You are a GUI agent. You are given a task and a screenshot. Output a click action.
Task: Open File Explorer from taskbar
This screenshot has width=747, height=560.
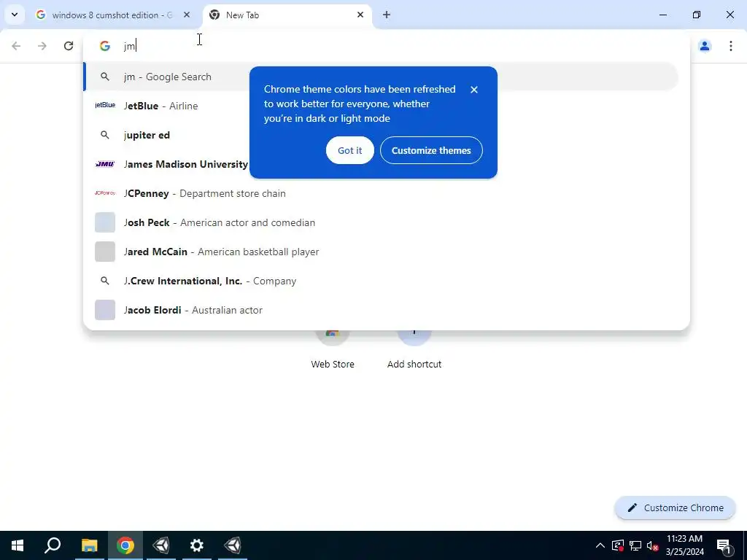pos(89,545)
